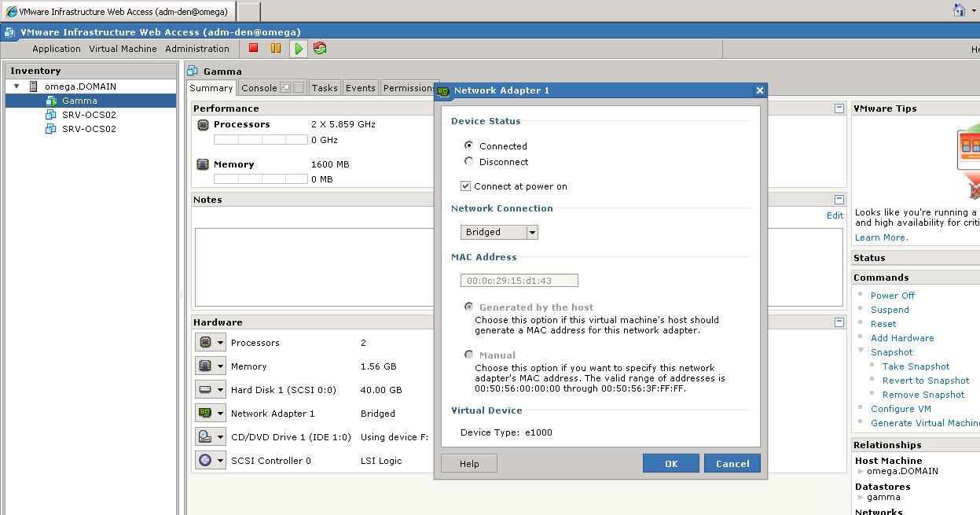This screenshot has width=980, height=515.
Task: Click the Take Snapshot link
Action: (916, 366)
